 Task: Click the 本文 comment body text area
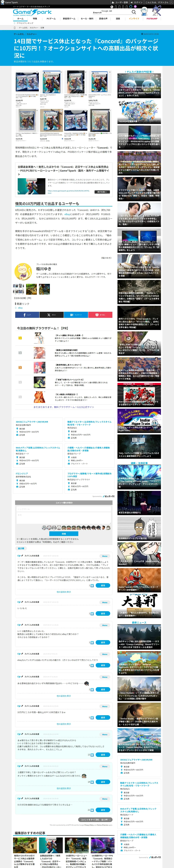point(64,518)
